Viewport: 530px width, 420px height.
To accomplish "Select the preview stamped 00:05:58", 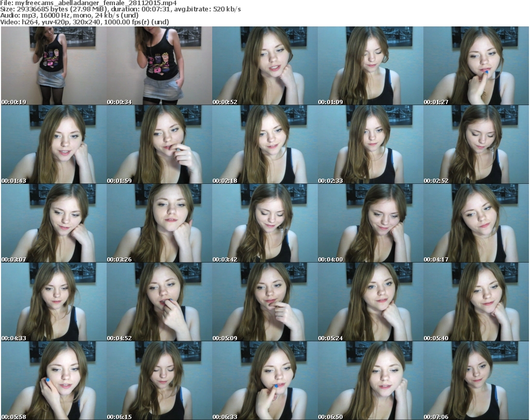I will click(x=54, y=381).
